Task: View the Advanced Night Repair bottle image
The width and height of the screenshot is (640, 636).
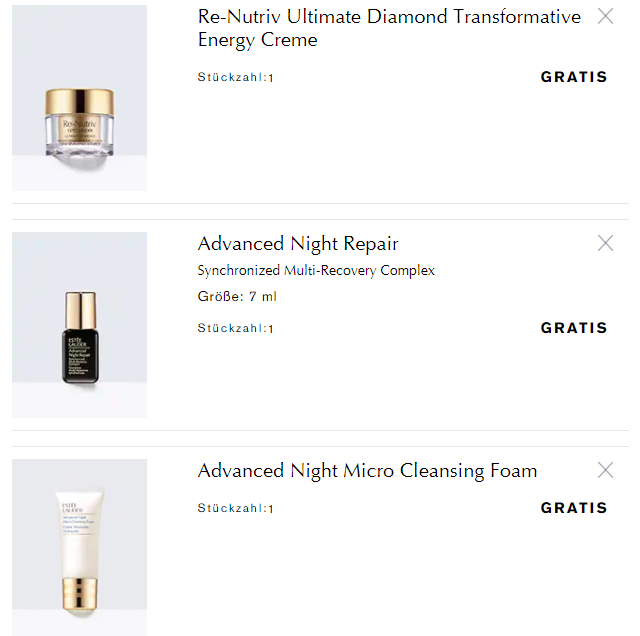Action: coord(80,325)
